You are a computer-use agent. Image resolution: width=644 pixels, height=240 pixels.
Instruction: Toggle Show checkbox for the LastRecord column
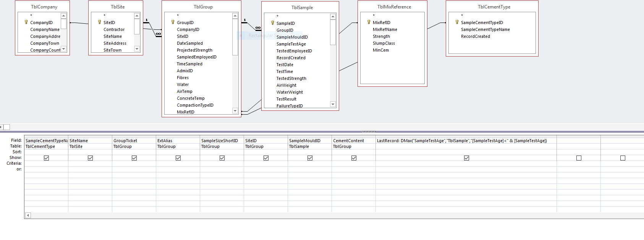click(x=466, y=158)
